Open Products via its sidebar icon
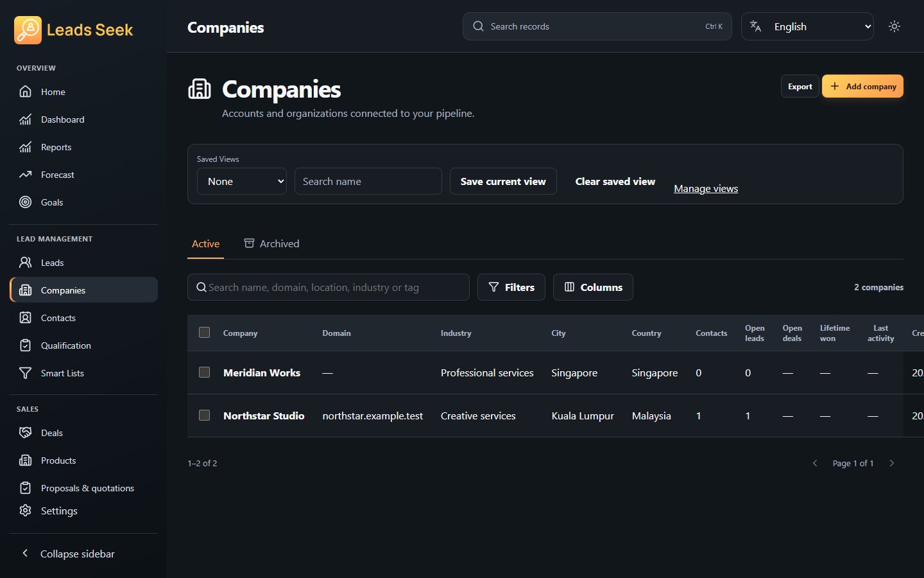The image size is (924, 578). click(x=25, y=460)
